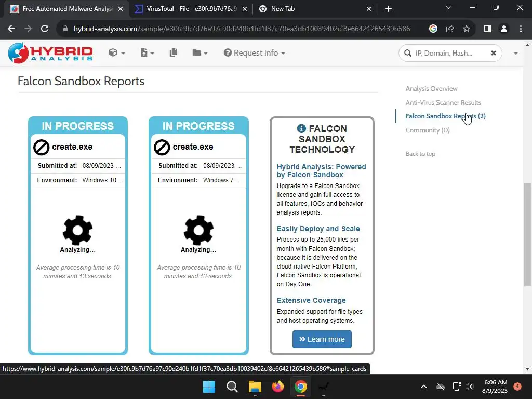Viewport: 532px width, 399px height.
Task: Click the blocked icon in Windows 10 card
Action: [42, 147]
